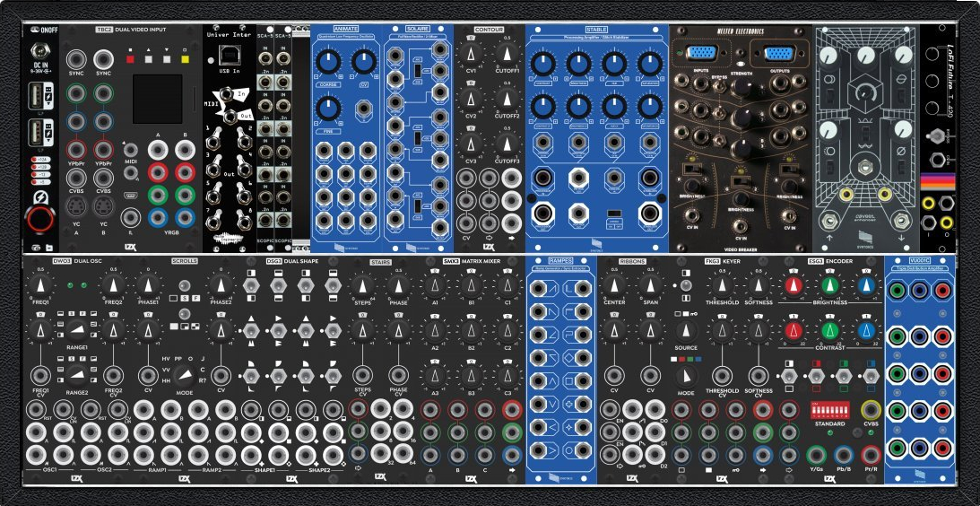Click the down-arrow white button on TBC2
Image resolution: width=980 pixels, height=506 pixels.
click(166, 59)
